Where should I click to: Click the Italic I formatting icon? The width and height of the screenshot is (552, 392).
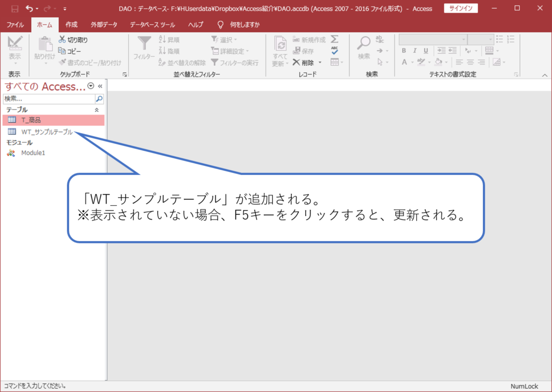(415, 51)
